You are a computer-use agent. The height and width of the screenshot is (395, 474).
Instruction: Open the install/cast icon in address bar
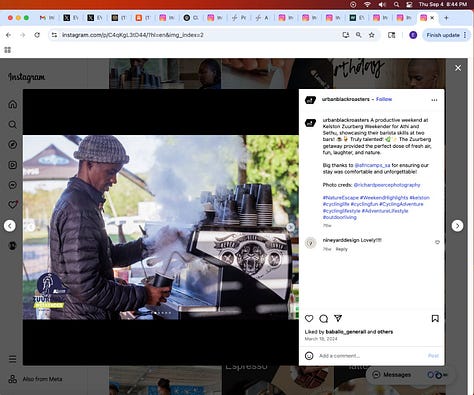(x=346, y=35)
